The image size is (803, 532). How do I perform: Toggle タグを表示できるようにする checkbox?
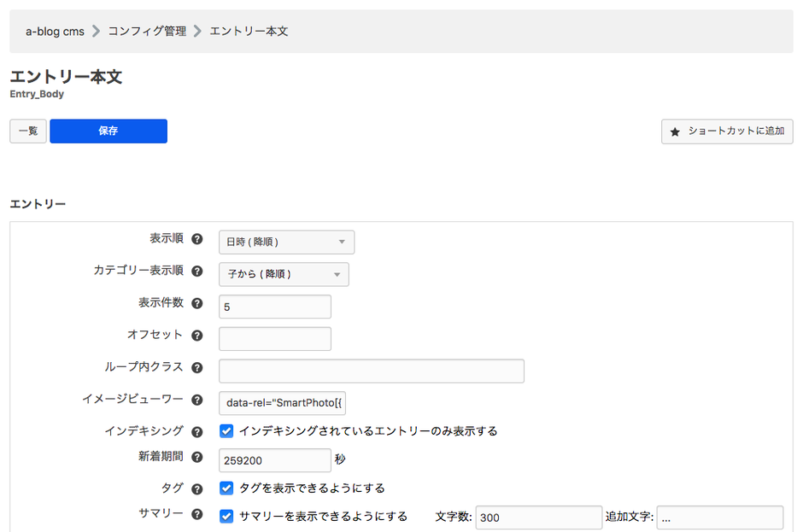click(x=226, y=488)
